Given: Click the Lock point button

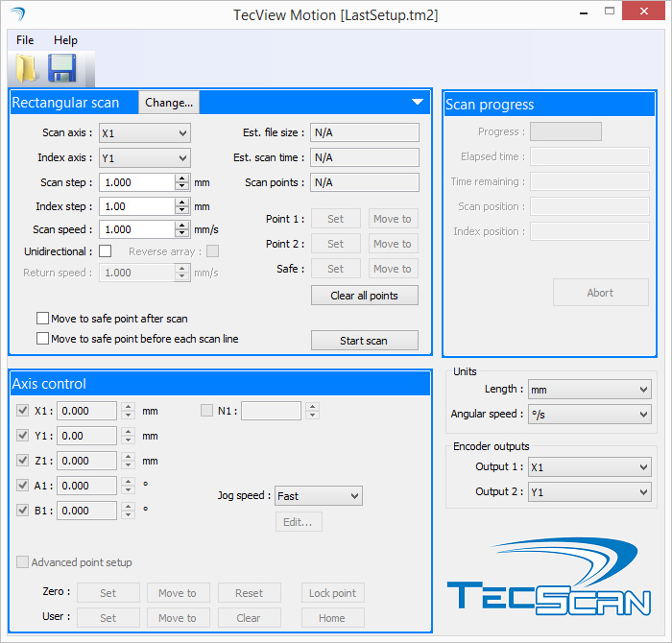Looking at the screenshot, I should point(332,593).
